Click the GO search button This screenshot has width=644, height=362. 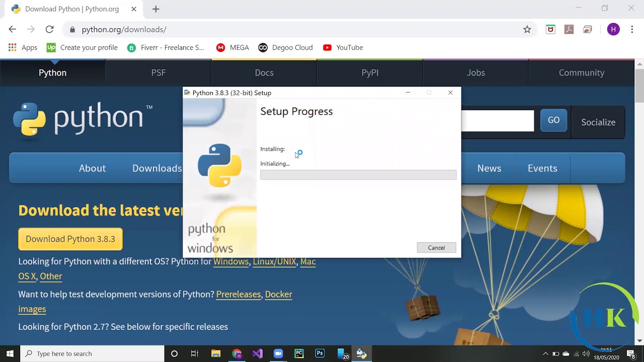pos(553,120)
